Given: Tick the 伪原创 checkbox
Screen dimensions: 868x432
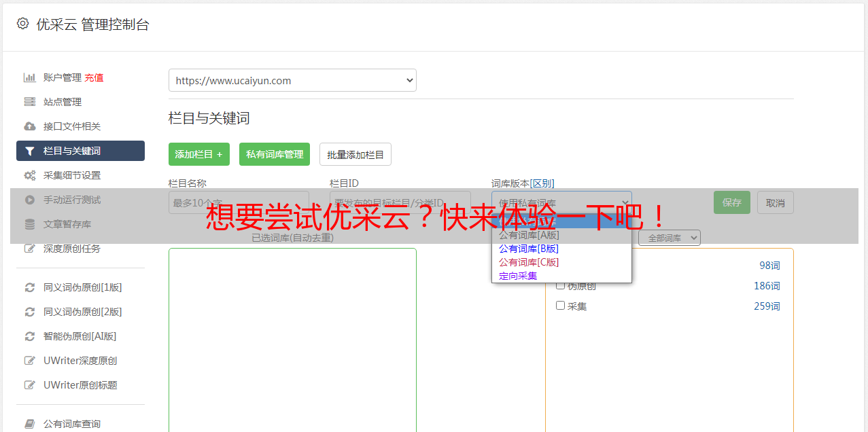Looking at the screenshot, I should click(561, 285).
